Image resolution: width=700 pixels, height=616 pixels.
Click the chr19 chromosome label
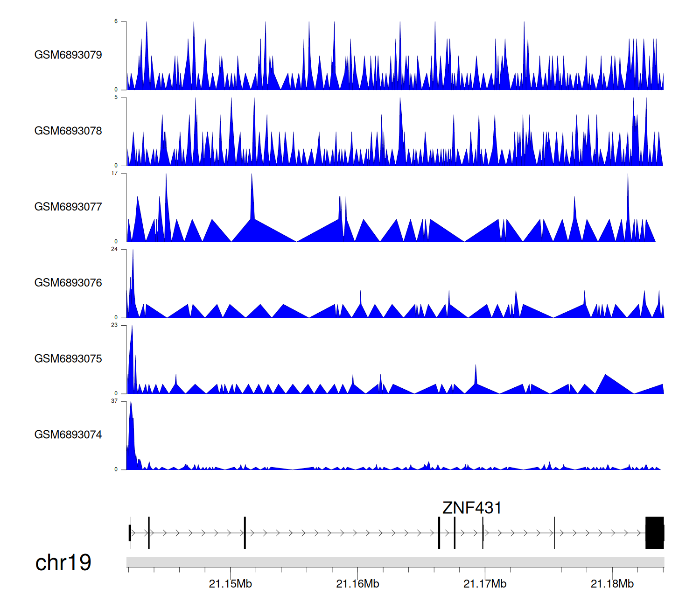pyautogui.click(x=63, y=563)
